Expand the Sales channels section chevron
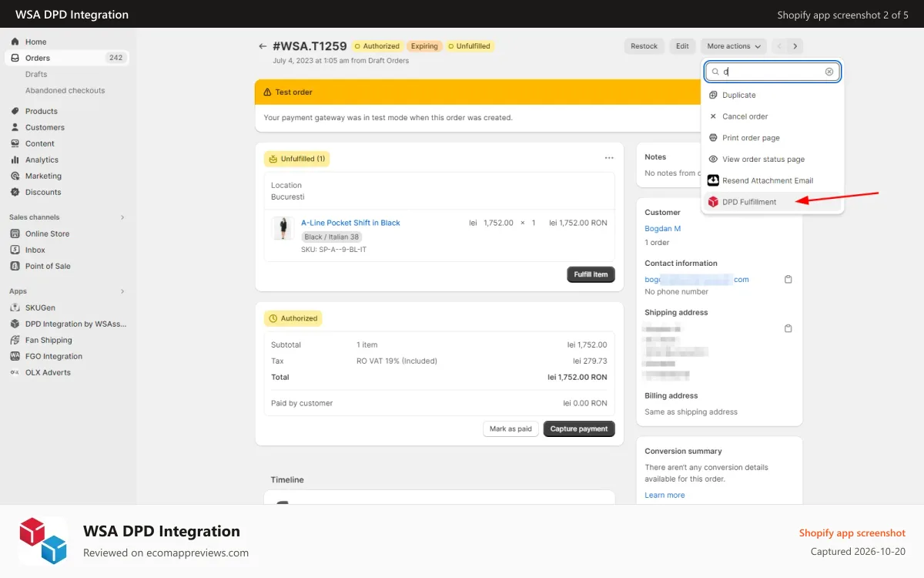Viewport: 924px width, 578px height. [122, 217]
